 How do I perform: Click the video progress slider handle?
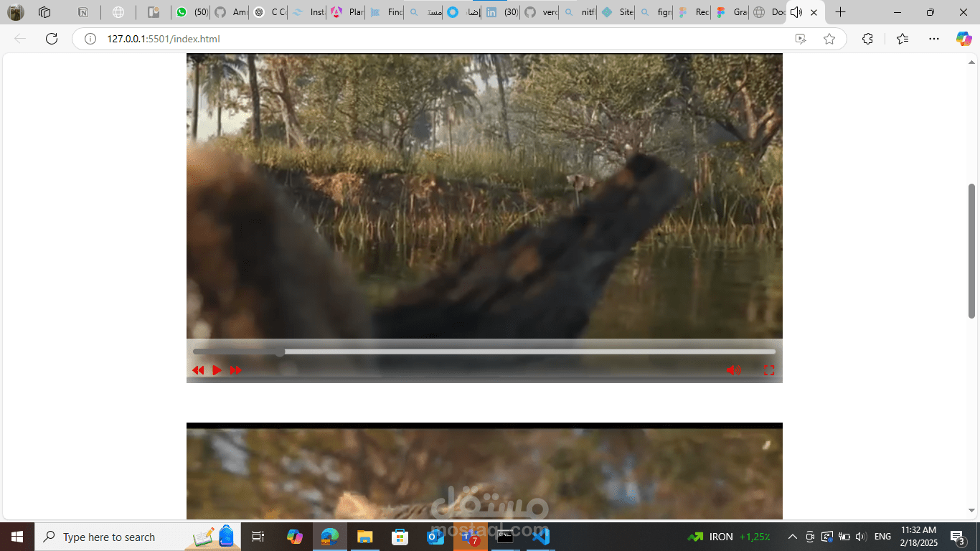tap(280, 352)
